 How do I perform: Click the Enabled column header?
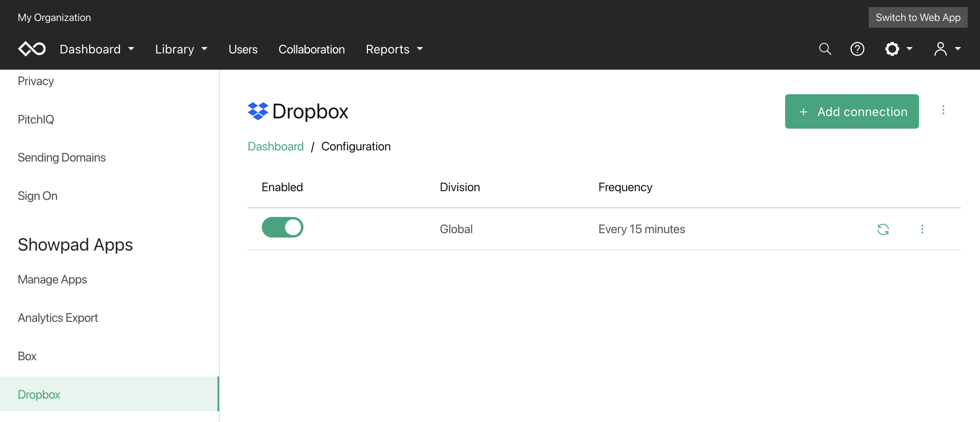(282, 187)
